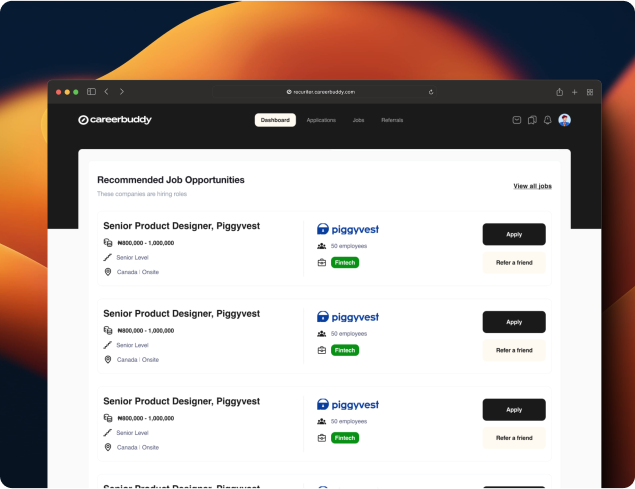
Task: Click the employees icon in first job card
Action: click(322, 246)
